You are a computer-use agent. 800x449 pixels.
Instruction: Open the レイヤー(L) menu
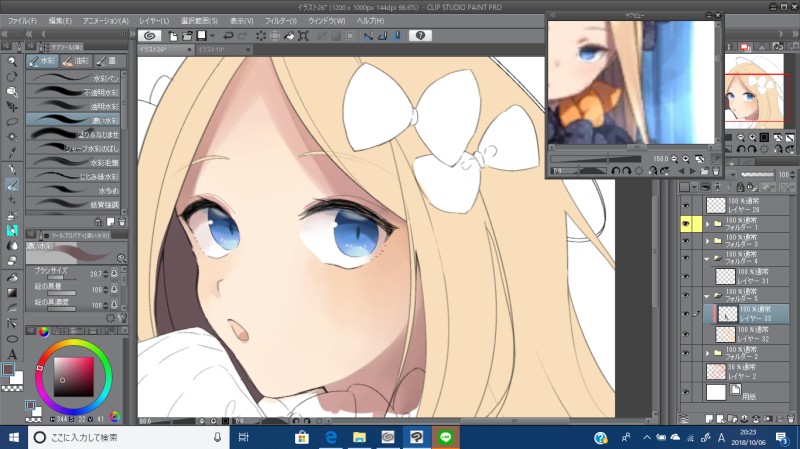click(154, 21)
